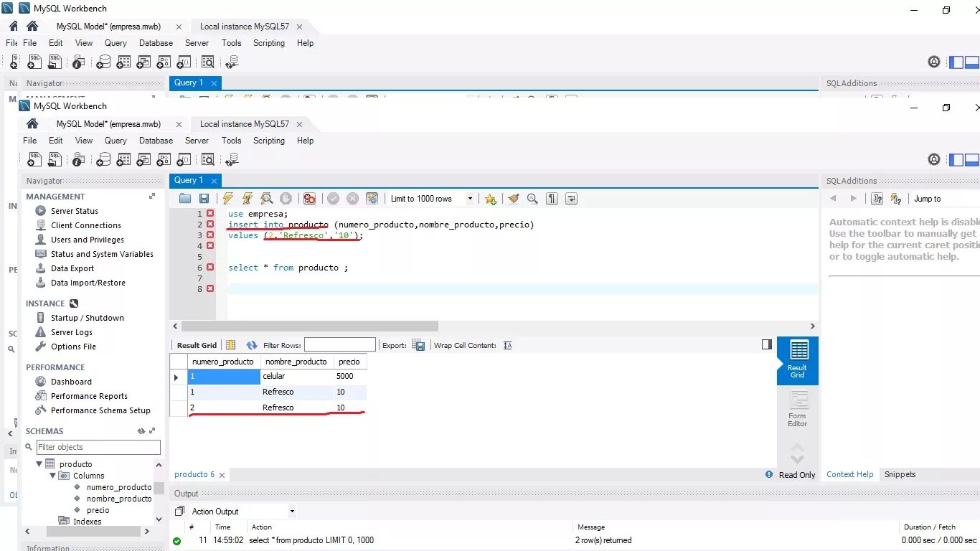
Task: Rollback the transaction with the X circle icon
Action: [x=352, y=199]
